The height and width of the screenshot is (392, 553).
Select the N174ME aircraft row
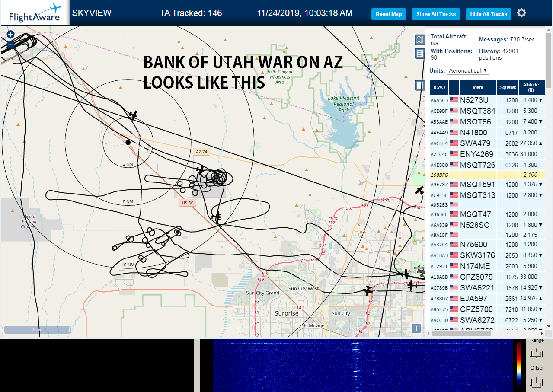pyautogui.click(x=487, y=266)
